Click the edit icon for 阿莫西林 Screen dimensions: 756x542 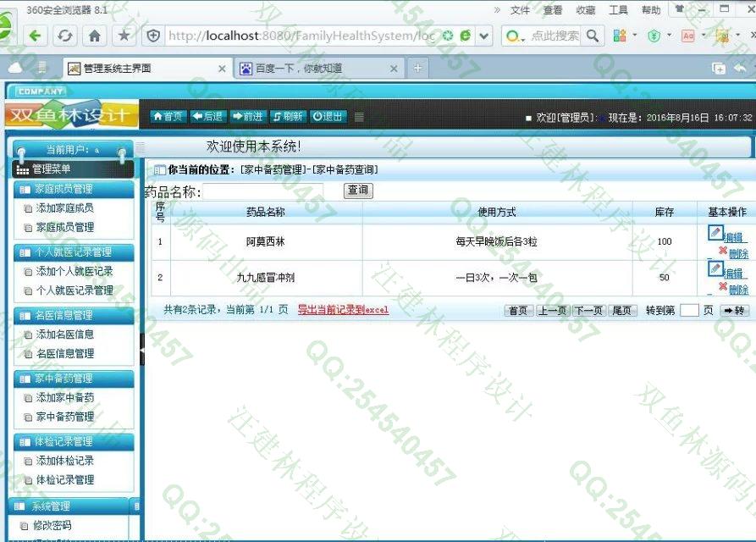pyautogui.click(x=715, y=233)
